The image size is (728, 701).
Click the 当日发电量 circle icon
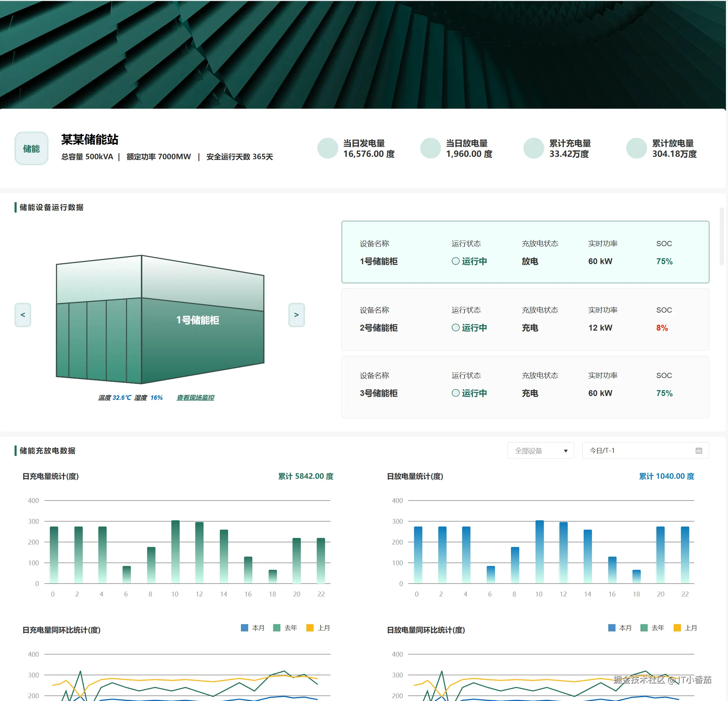pos(327,148)
